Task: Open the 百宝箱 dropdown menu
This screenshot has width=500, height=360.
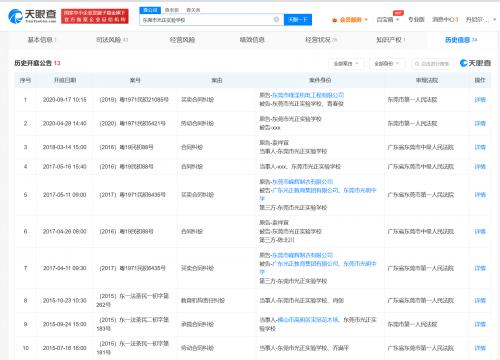Action: click(388, 20)
